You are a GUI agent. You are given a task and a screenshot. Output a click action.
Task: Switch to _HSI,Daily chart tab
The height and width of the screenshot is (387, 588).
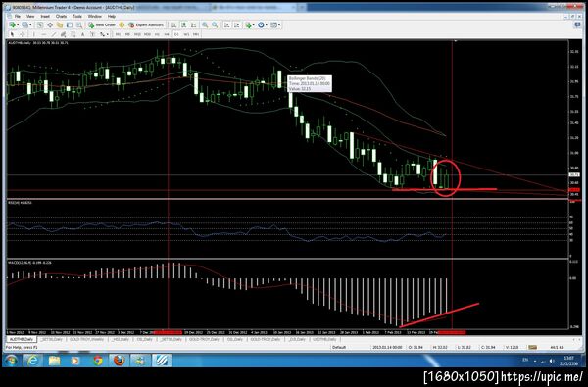tap(120, 339)
